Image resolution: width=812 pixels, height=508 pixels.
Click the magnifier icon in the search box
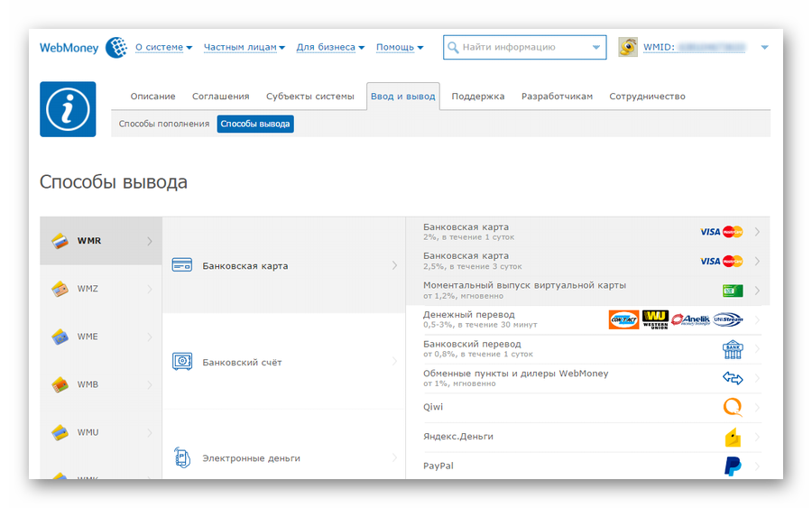[x=453, y=47]
